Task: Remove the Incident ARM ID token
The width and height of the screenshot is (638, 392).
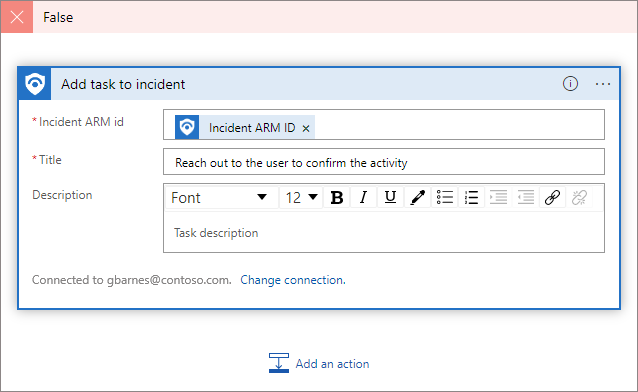Action: pos(306,128)
